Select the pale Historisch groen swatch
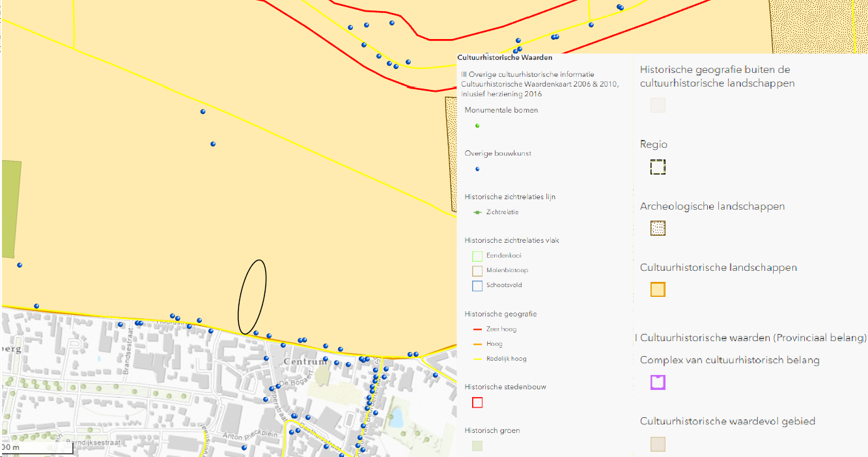Viewport: 868px width, 457px height. click(x=477, y=446)
